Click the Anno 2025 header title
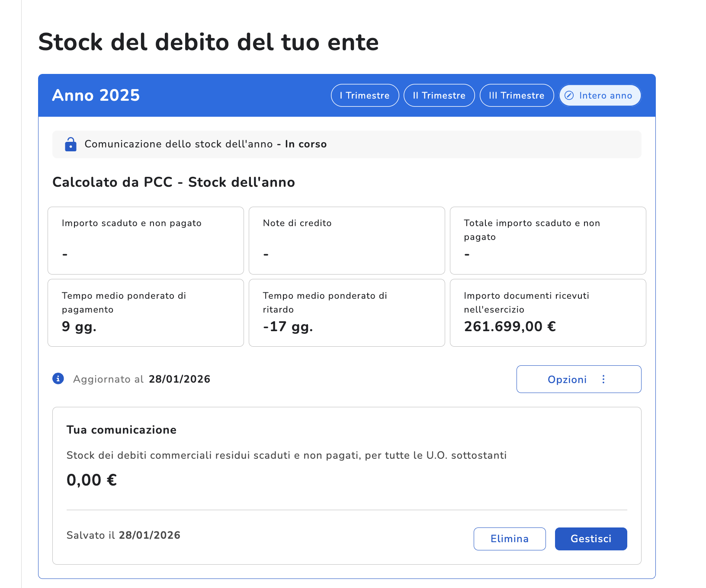706x588 pixels. (x=96, y=96)
